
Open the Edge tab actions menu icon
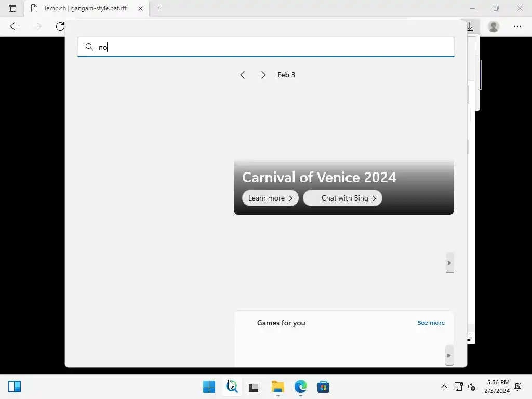point(12,8)
